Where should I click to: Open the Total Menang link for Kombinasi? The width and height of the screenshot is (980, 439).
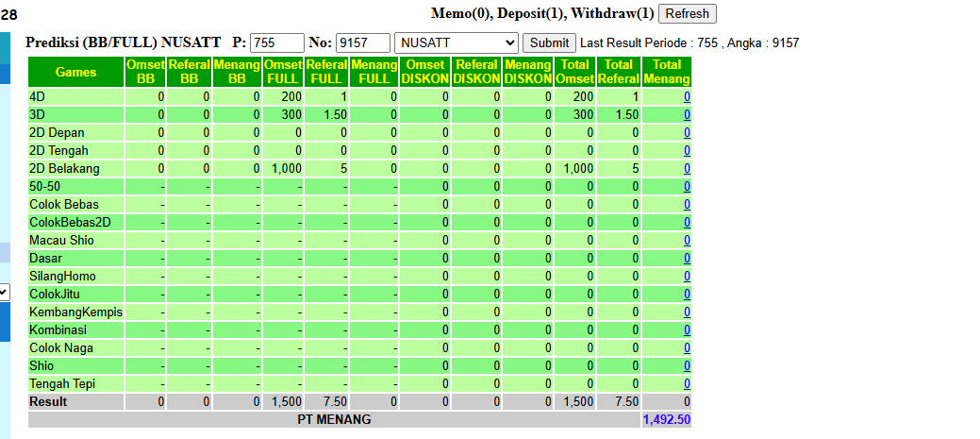click(x=687, y=330)
